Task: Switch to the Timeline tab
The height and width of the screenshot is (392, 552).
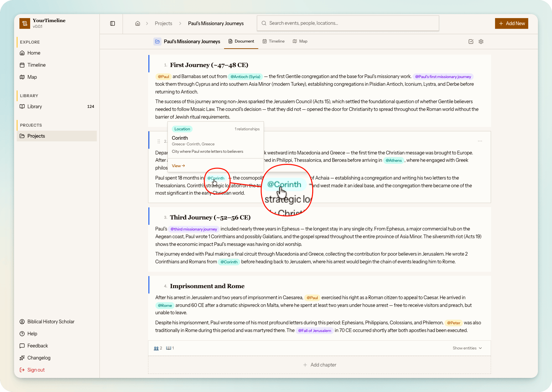Action: 274,42
